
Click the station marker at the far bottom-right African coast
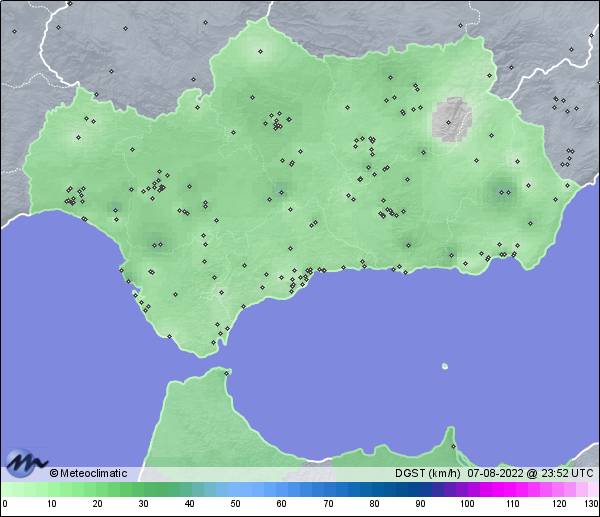coord(453,447)
